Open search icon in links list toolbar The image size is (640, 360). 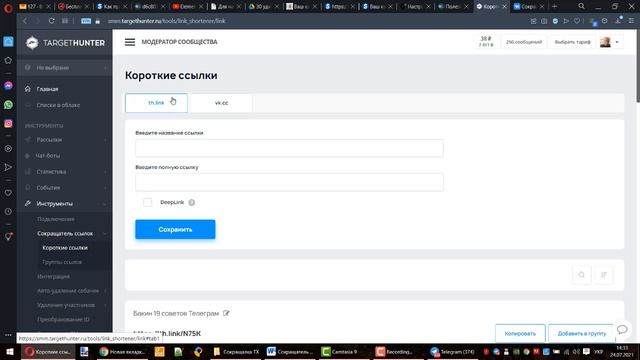point(582,275)
